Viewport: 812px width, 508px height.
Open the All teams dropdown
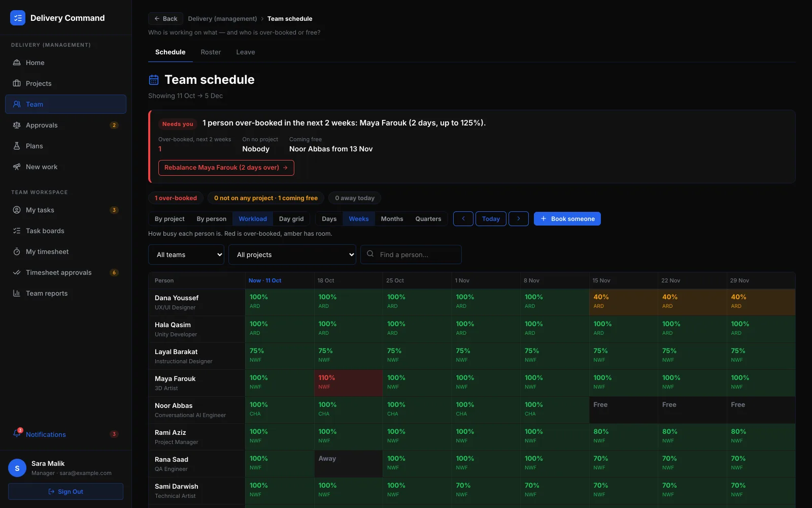pyautogui.click(x=186, y=255)
